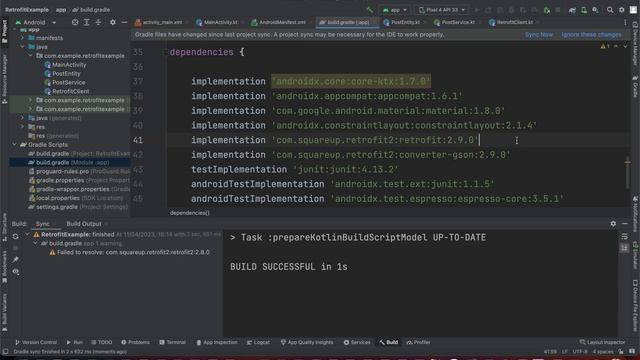Click the Apply Changes and Restart Activity icon
This screenshot has height=360, width=640.
click(488, 10)
